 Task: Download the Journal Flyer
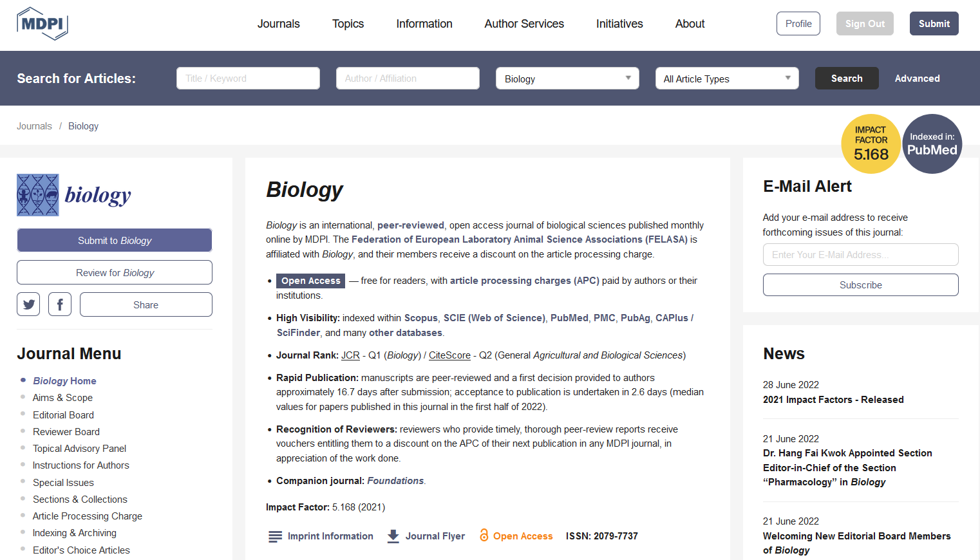[426, 536]
